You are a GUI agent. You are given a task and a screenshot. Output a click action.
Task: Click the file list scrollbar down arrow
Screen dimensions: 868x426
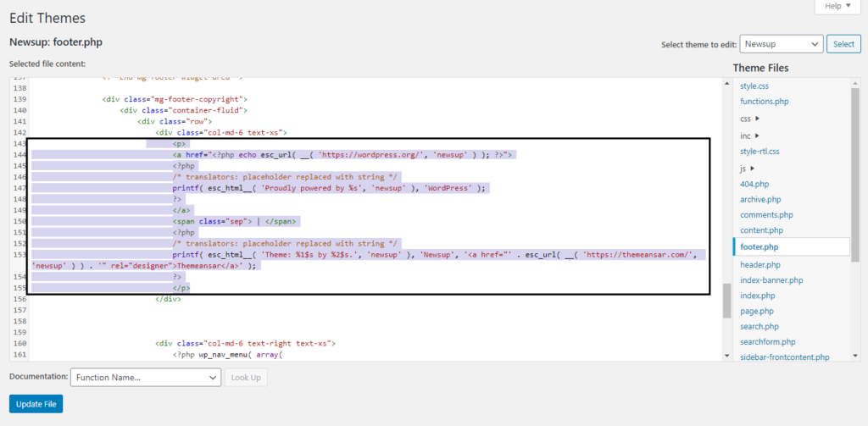click(x=855, y=356)
